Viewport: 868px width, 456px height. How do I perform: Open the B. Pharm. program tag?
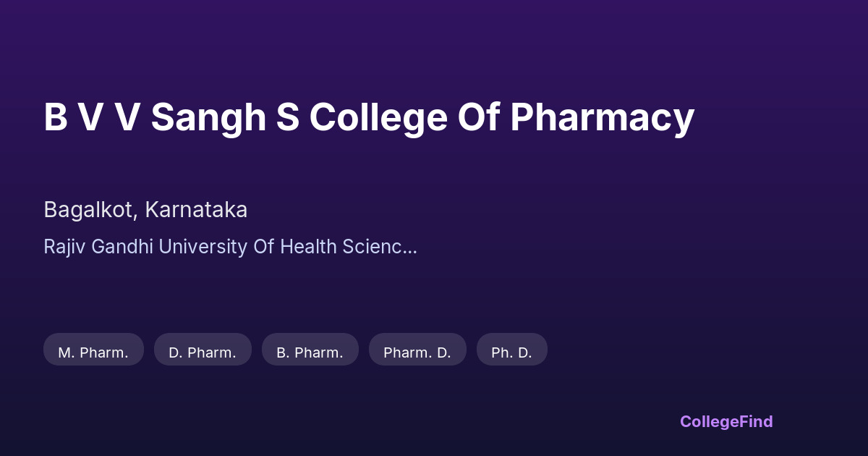pyautogui.click(x=310, y=352)
